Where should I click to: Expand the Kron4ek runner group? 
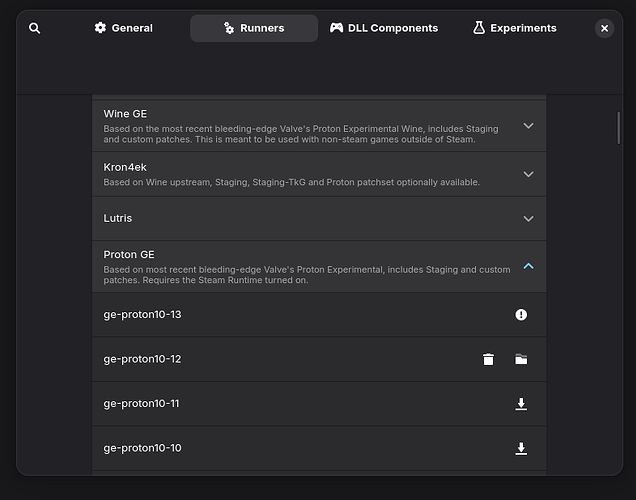pyautogui.click(x=528, y=174)
